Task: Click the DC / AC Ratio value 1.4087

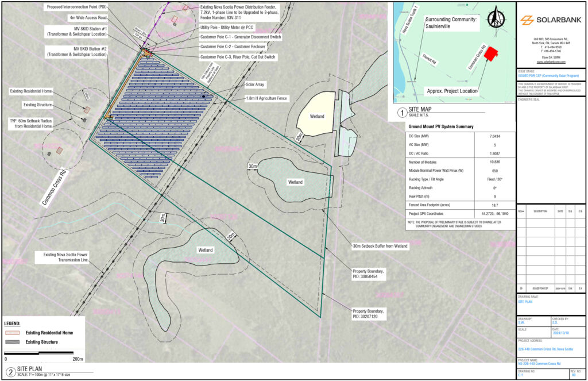Action: pyautogui.click(x=494, y=153)
